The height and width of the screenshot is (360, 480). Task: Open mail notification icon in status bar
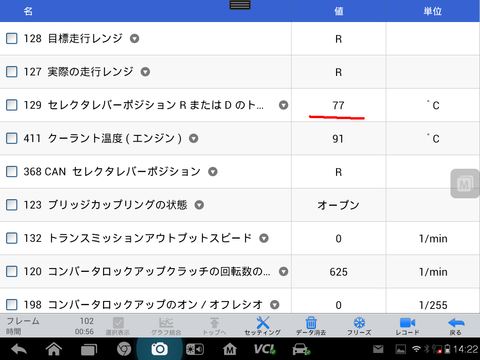click(x=378, y=349)
